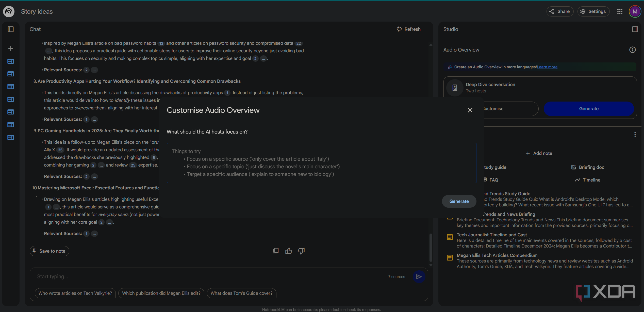This screenshot has height=312, width=644.
Task: Click the blue Generate button in Studio
Action: 589,109
